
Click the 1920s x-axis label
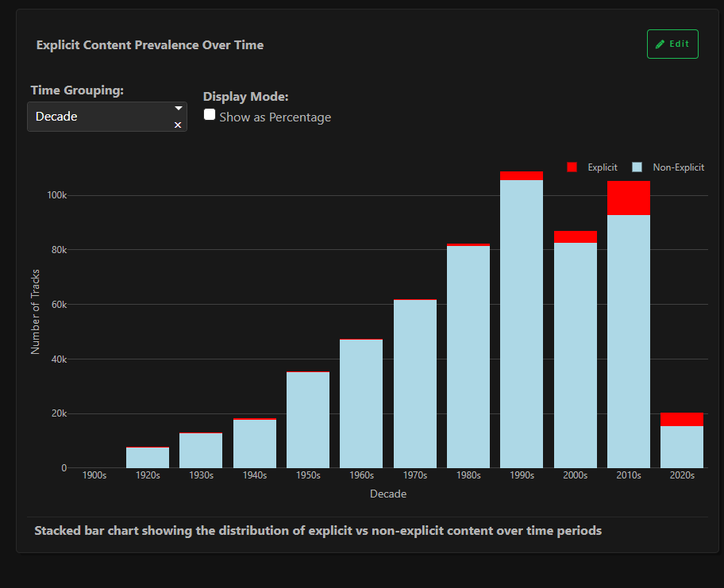click(x=148, y=475)
